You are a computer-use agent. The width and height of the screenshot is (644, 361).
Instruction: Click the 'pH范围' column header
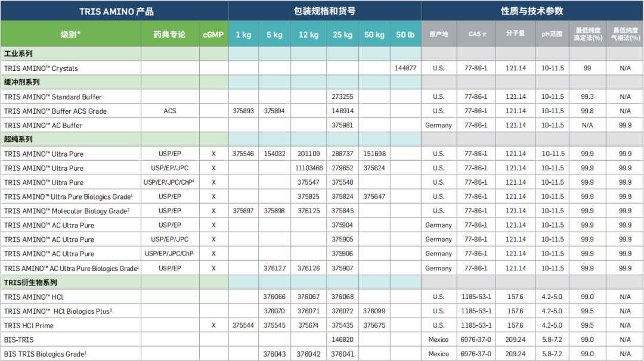click(x=552, y=34)
